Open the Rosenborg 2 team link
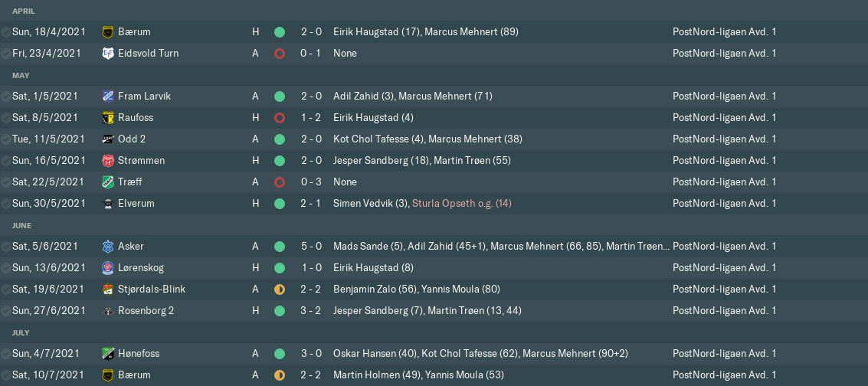Image resolution: width=868 pixels, height=386 pixels. click(146, 311)
